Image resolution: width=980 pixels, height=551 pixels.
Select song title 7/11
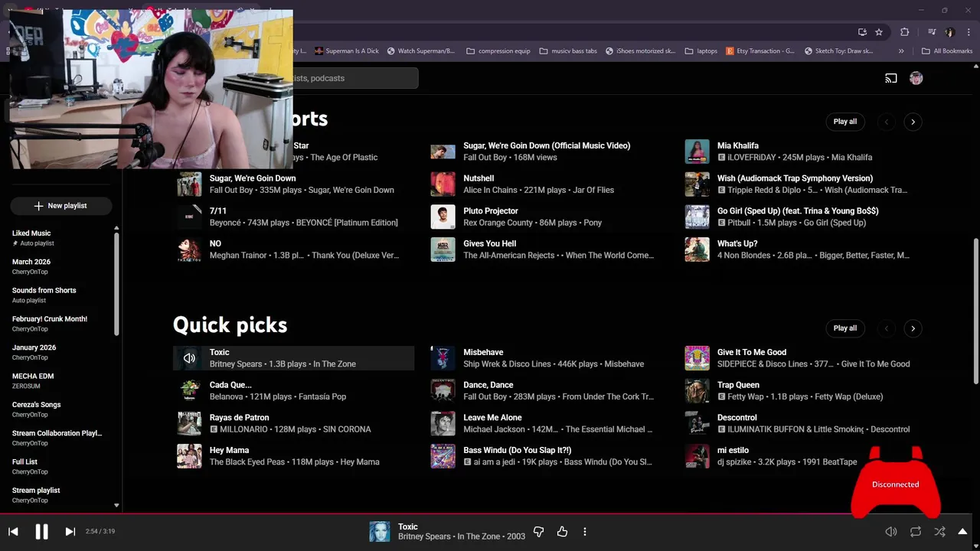pyautogui.click(x=218, y=210)
